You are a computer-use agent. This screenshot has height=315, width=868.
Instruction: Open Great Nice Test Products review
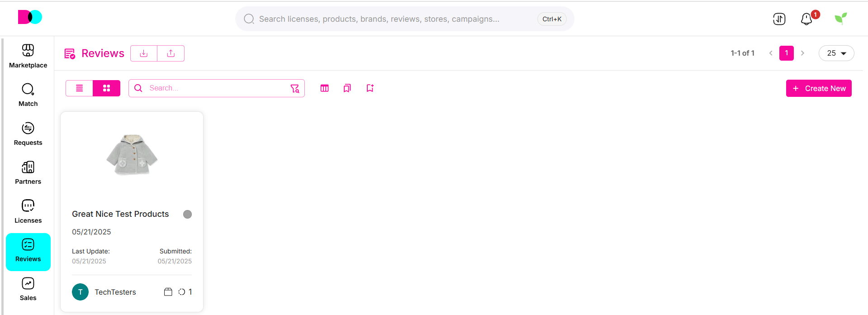tap(120, 214)
